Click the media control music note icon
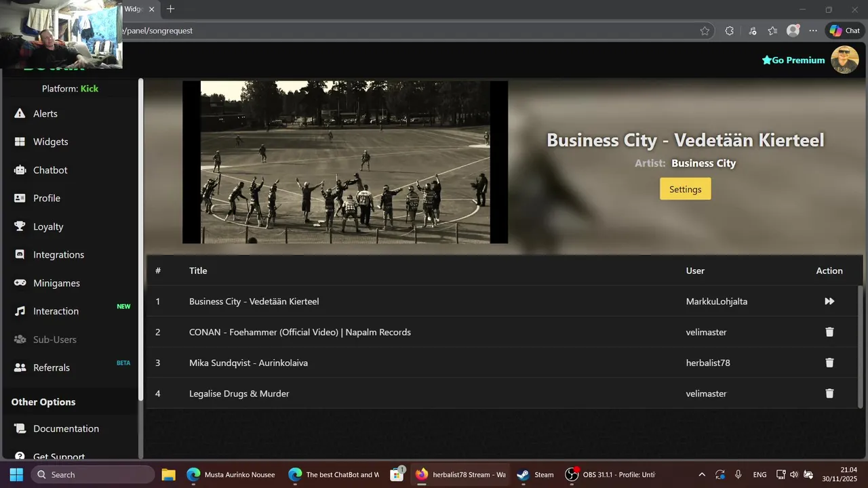This screenshot has width=868, height=488. (x=753, y=30)
